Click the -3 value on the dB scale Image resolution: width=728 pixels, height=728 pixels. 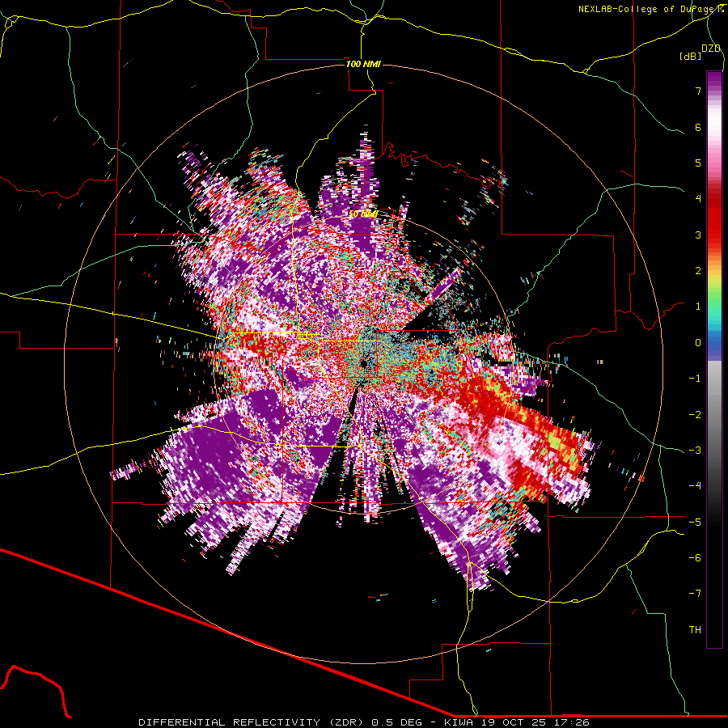click(695, 450)
